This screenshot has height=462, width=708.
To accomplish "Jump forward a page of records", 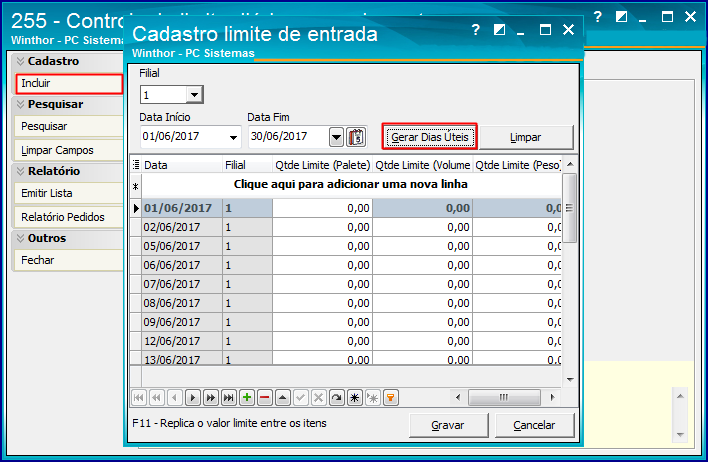I will 211,398.
